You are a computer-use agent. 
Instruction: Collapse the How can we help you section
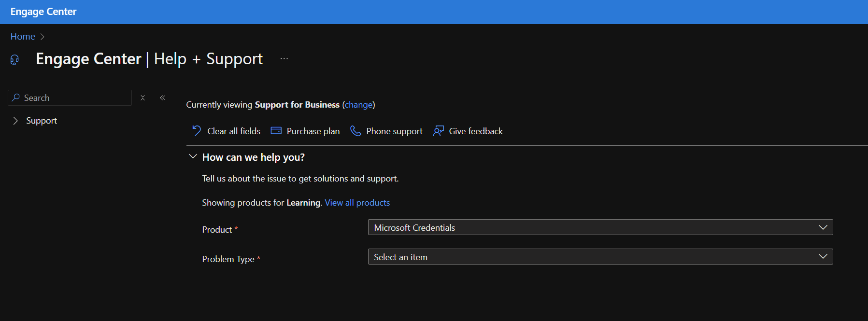[193, 156]
